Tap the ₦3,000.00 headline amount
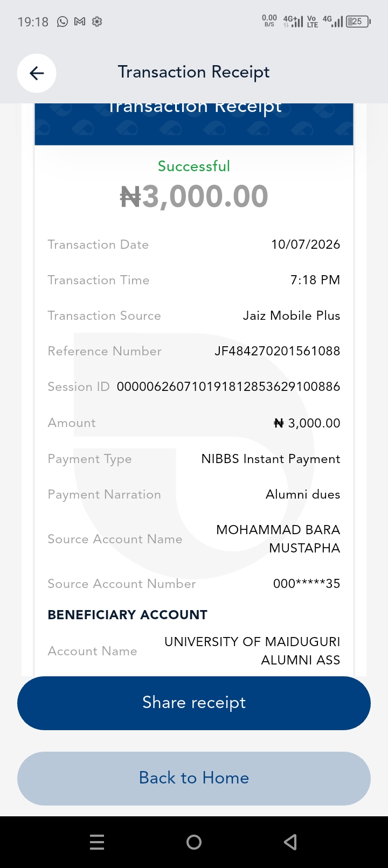 (x=194, y=196)
